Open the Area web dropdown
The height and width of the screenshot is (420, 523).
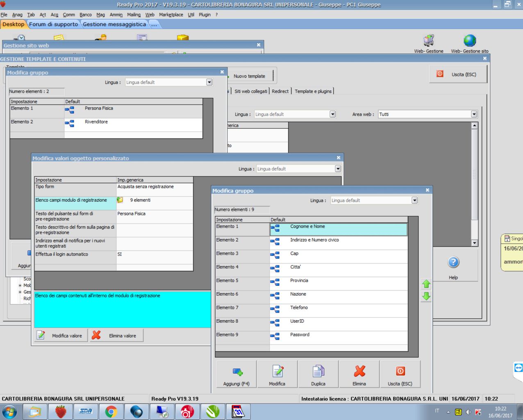pyautogui.click(x=474, y=114)
